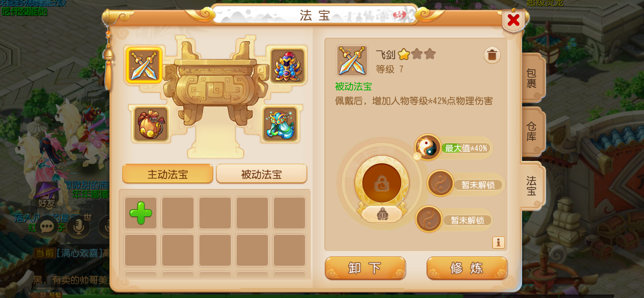
Task: Select the teal robe treasure slot
Action: point(280,124)
